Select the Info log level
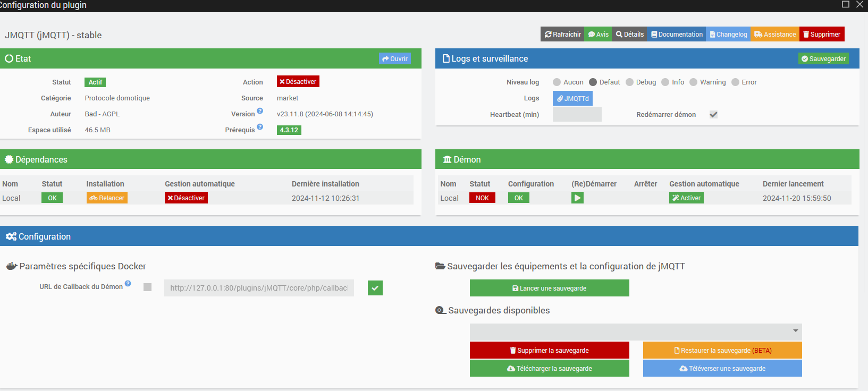Viewport: 868px width, 391px height. 665,82
